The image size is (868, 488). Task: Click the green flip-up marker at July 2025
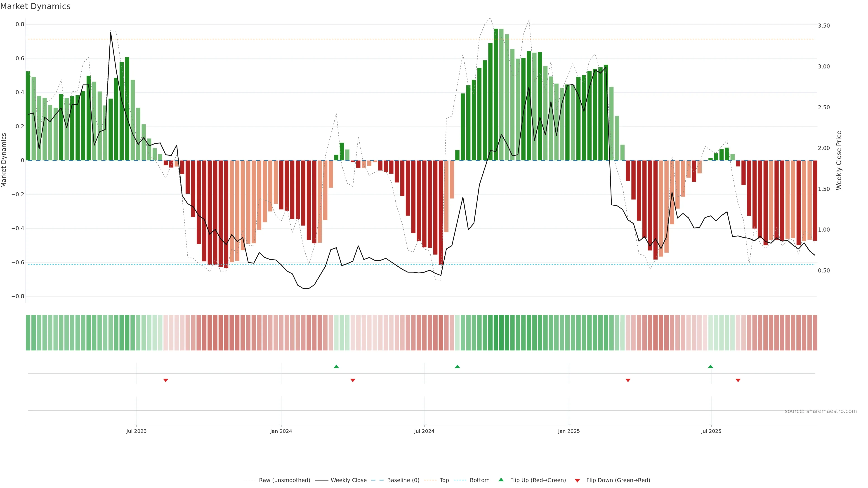coord(710,366)
